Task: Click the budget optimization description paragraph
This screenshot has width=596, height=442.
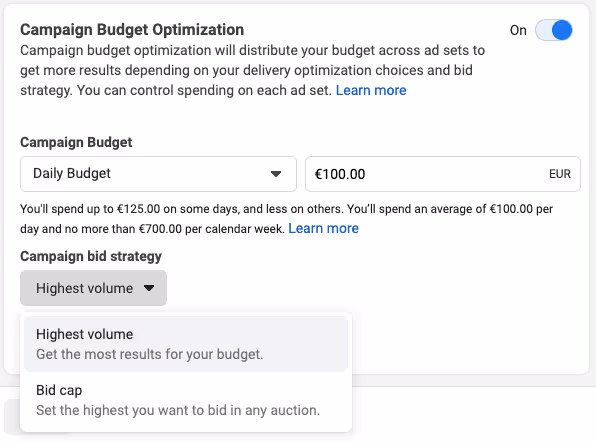Action: 252,70
